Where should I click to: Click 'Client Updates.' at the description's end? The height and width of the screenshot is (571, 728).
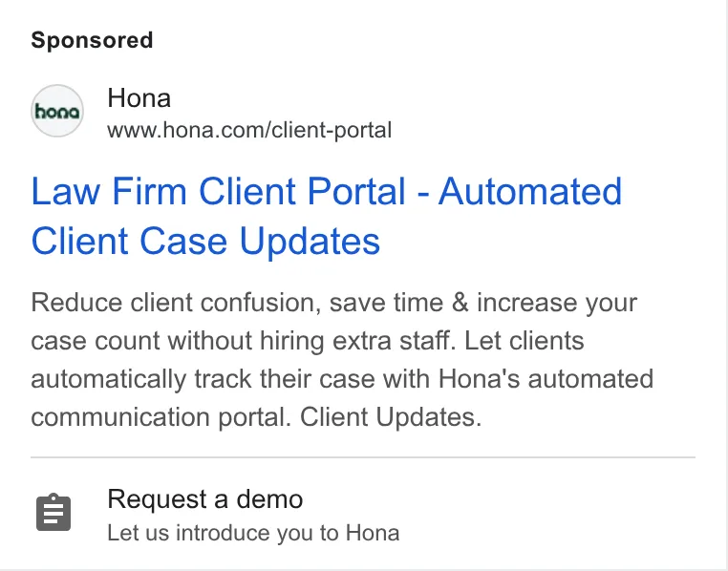coord(391,417)
